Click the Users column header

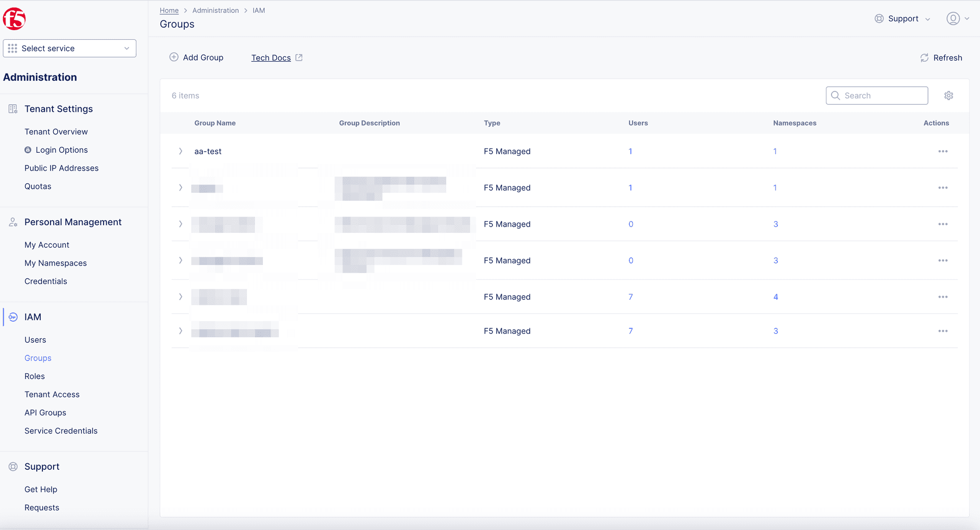(638, 123)
